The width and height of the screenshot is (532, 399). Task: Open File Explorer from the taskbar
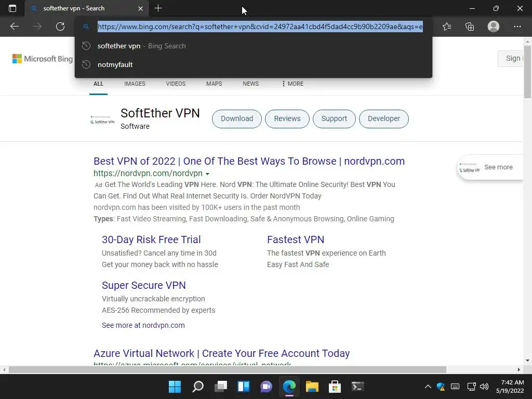pyautogui.click(x=312, y=387)
